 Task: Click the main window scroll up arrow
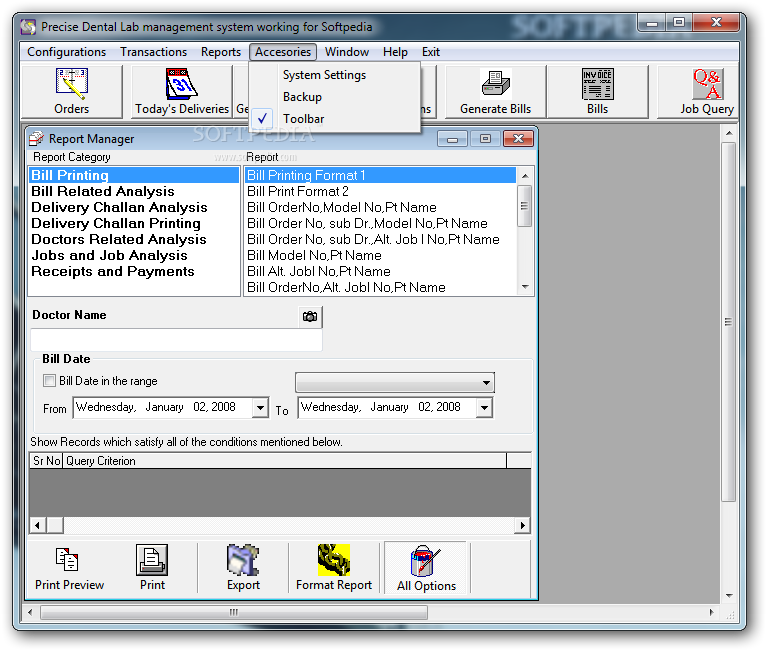[x=729, y=133]
